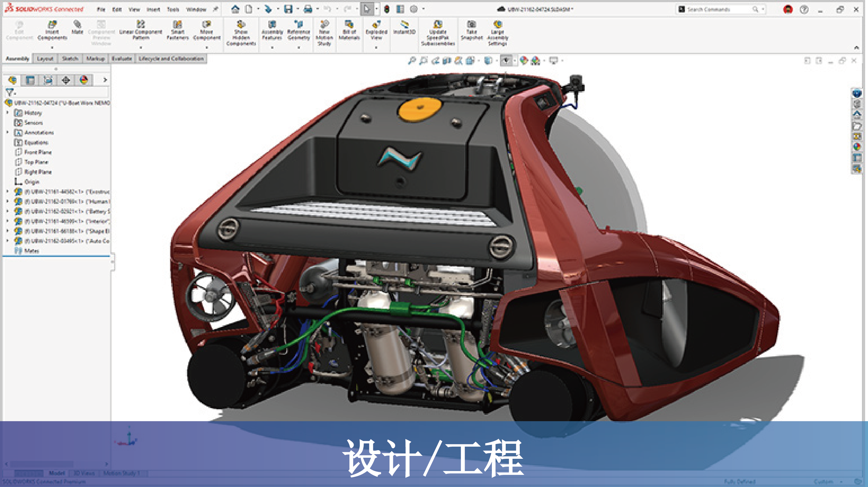868x487 pixels.
Task: Toggle Instant3D mode
Action: 404,28
